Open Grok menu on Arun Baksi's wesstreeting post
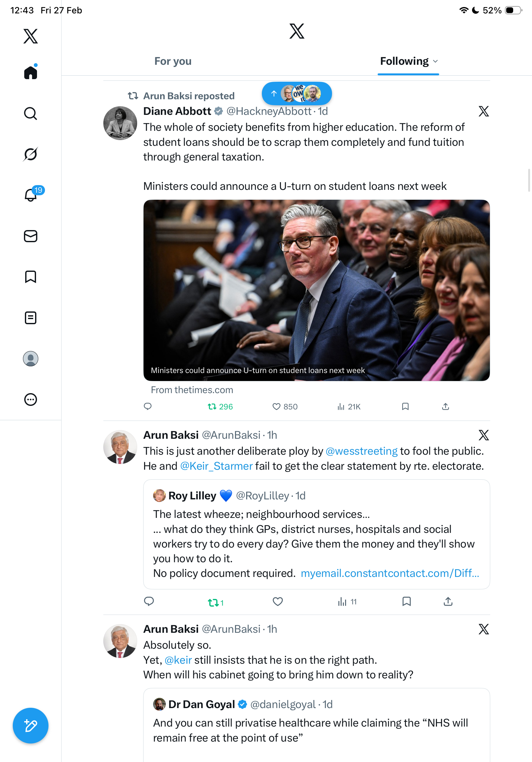This screenshot has height=762, width=532. [x=484, y=435]
